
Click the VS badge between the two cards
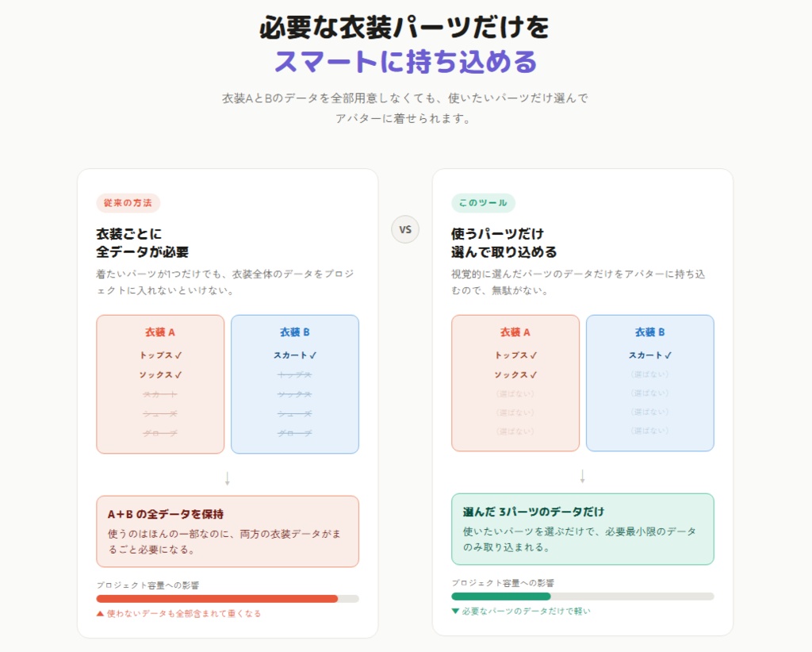[x=405, y=229]
